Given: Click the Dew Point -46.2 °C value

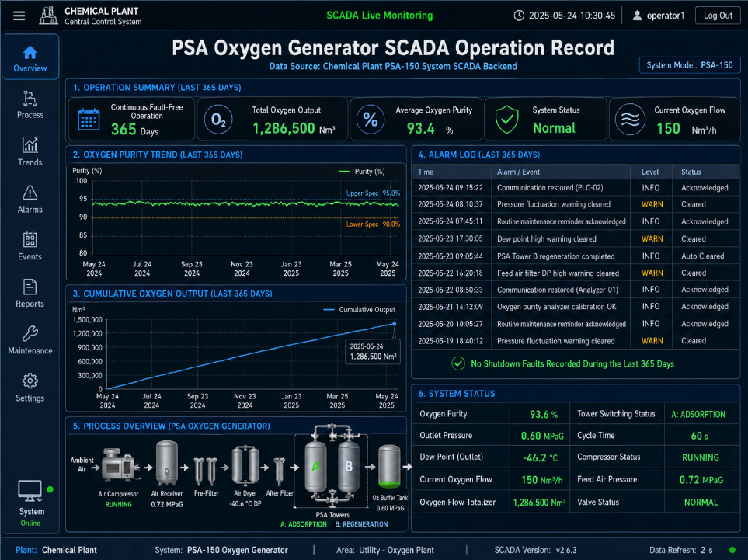Looking at the screenshot, I should 541,458.
